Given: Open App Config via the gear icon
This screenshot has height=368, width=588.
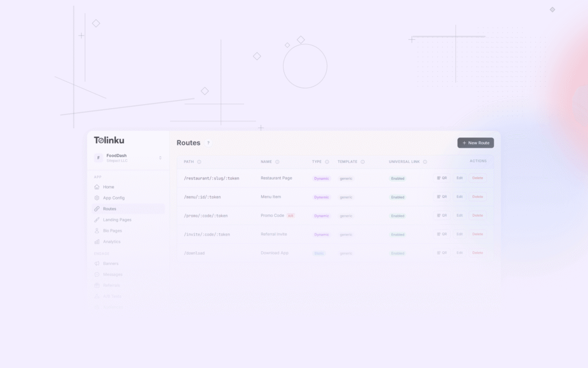Looking at the screenshot, I should (97, 198).
